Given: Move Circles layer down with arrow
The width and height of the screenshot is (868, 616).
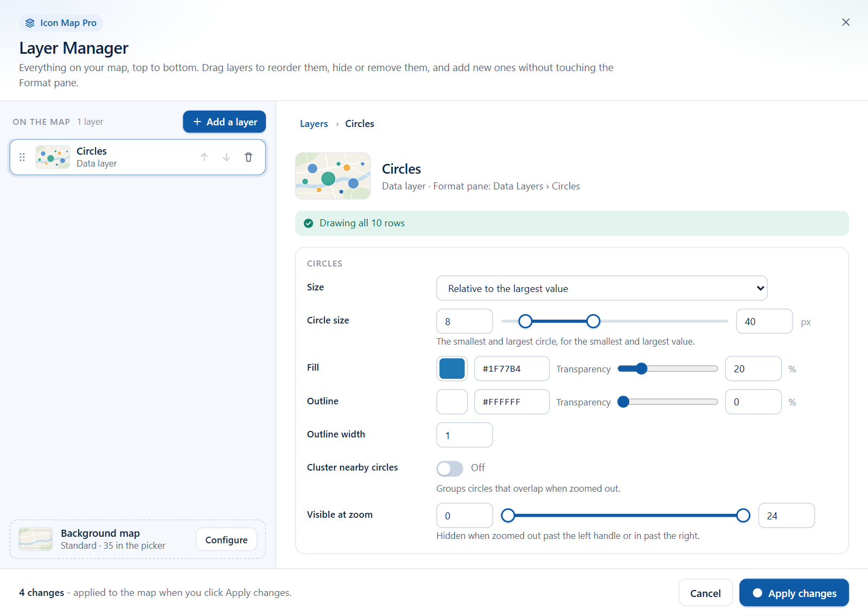Looking at the screenshot, I should [x=226, y=157].
